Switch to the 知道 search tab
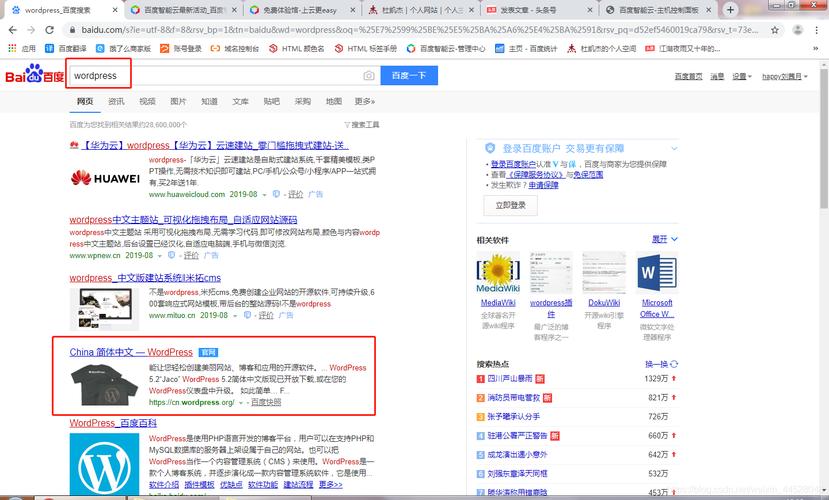 (209, 101)
